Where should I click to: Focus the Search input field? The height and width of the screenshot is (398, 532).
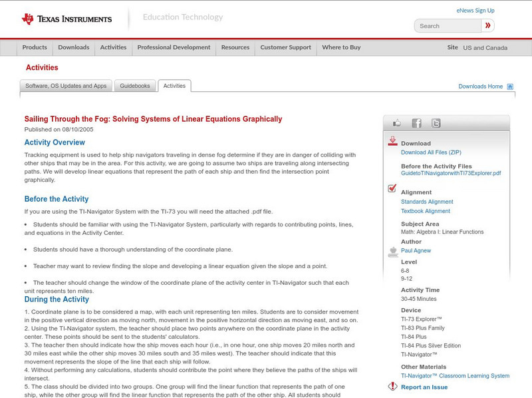(448, 26)
